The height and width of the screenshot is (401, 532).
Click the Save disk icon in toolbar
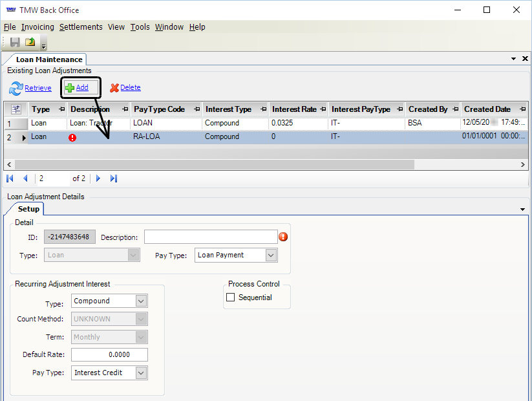tap(14, 43)
